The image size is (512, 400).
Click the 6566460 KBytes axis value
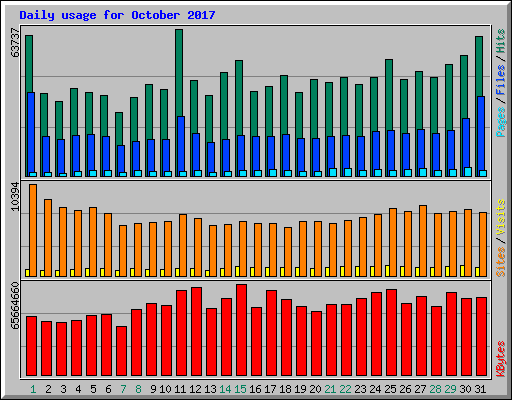pyautogui.click(x=15, y=306)
